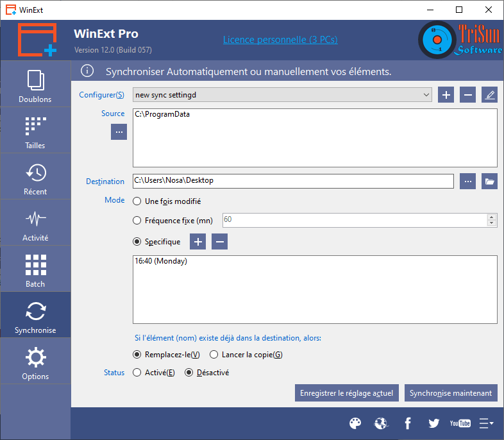Image resolution: width=504 pixels, height=440 pixels.
Task: Open the website globe icon
Action: click(x=382, y=423)
